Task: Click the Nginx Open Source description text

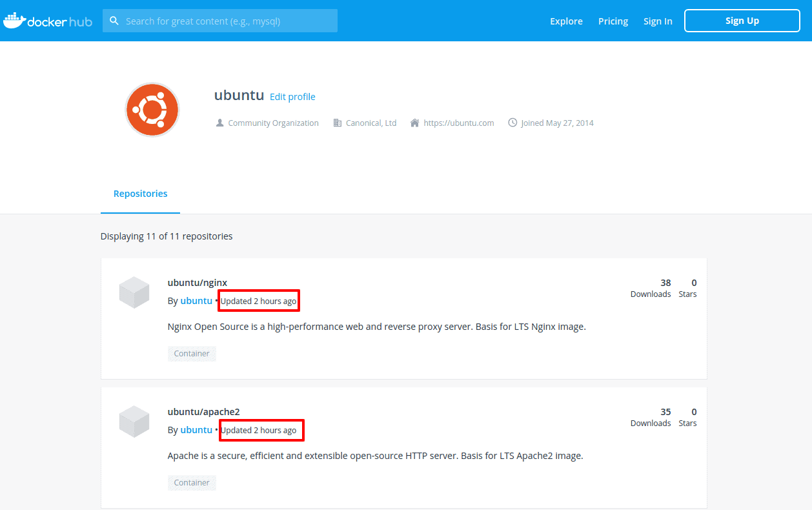Action: (377, 327)
